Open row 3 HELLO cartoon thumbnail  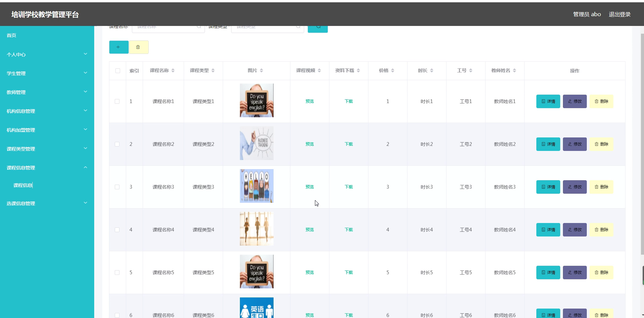click(x=257, y=186)
